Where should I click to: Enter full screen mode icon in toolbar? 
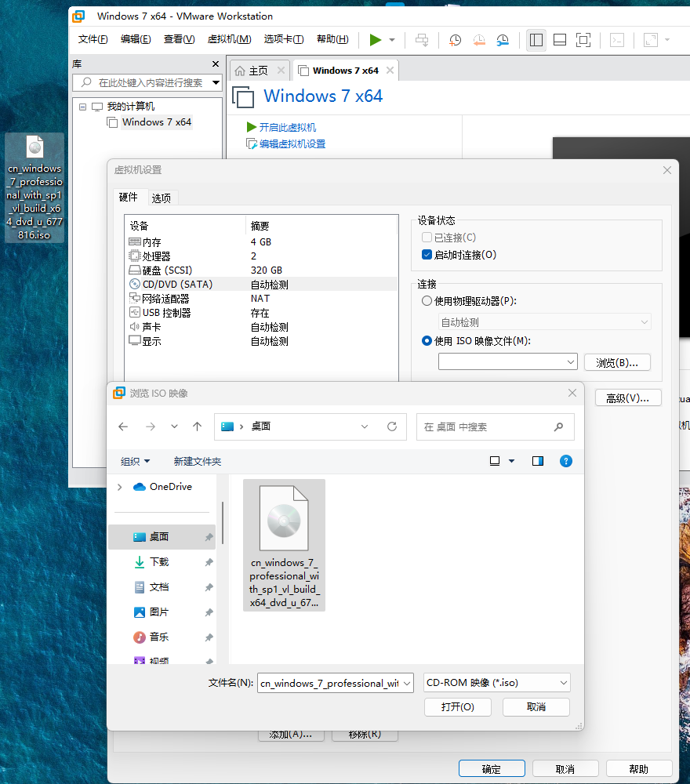[583, 40]
